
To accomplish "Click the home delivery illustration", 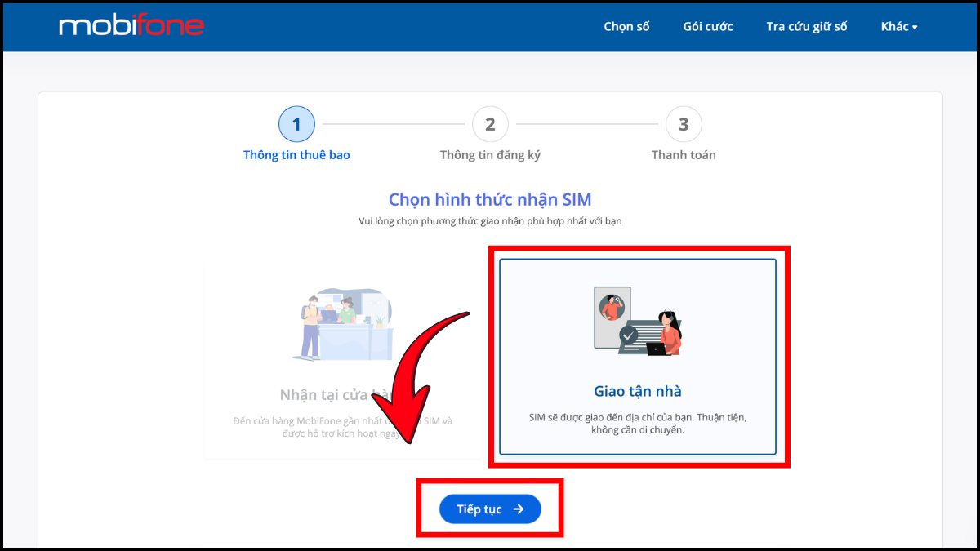I will (638, 321).
